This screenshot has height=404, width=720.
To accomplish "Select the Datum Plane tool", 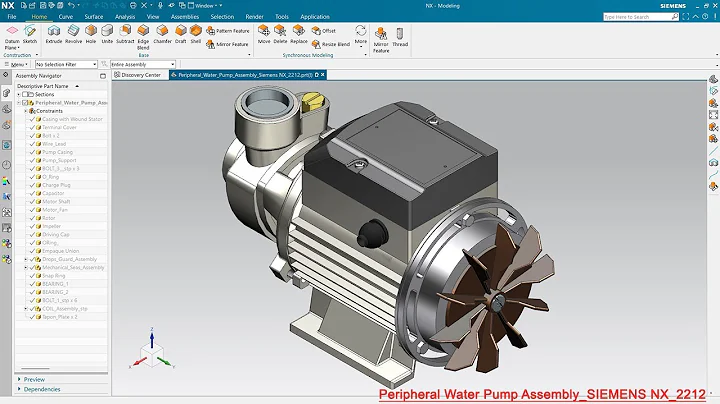I will click(12, 38).
